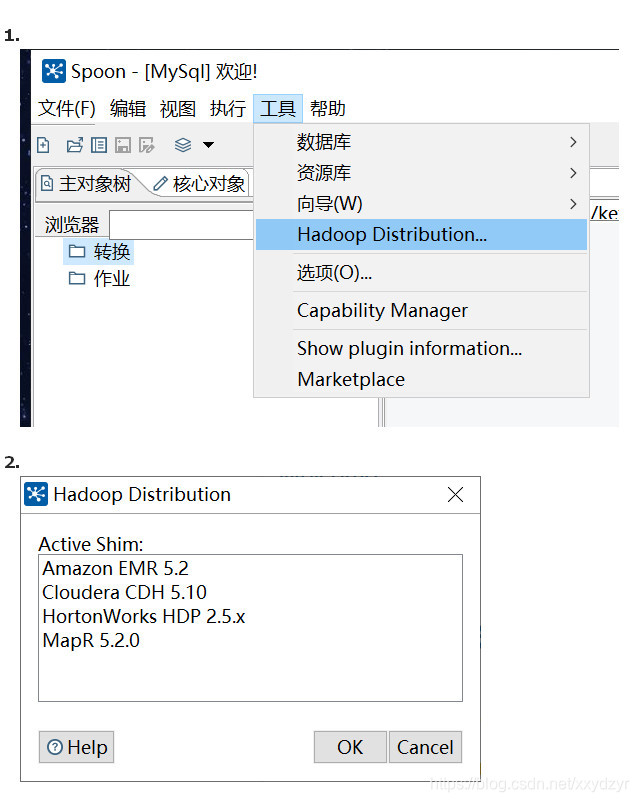Open the 帮助 menu
Screen dimensions: 639x802
pos(327,108)
